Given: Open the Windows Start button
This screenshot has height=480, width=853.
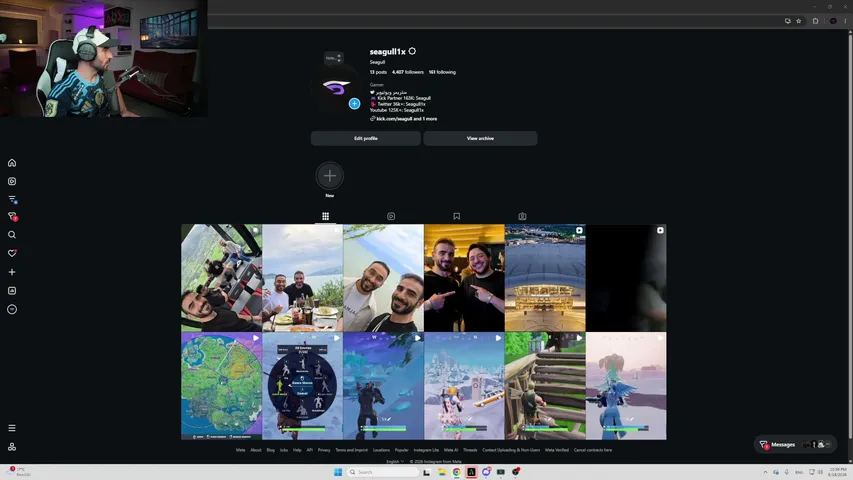Looking at the screenshot, I should [338, 472].
